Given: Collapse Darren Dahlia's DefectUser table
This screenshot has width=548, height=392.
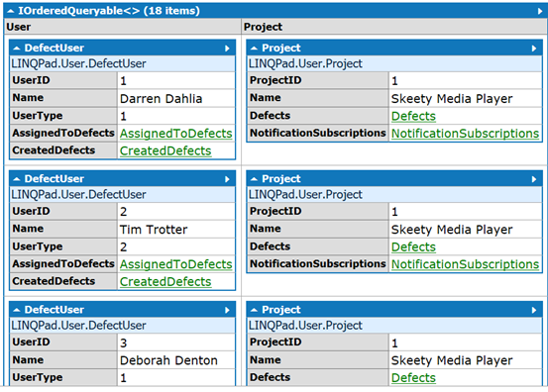Looking at the screenshot, I should 17,49.
